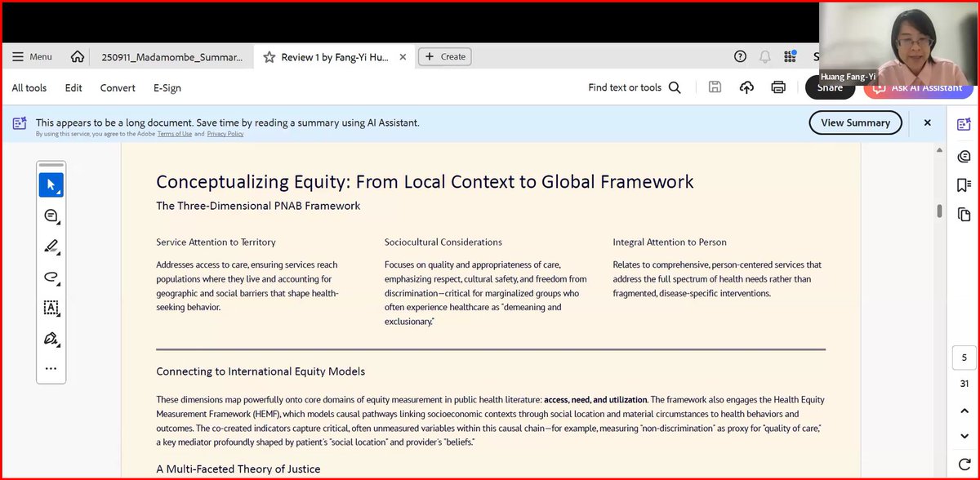This screenshot has height=480, width=980.
Task: Open the Help question mark icon
Action: coord(740,56)
